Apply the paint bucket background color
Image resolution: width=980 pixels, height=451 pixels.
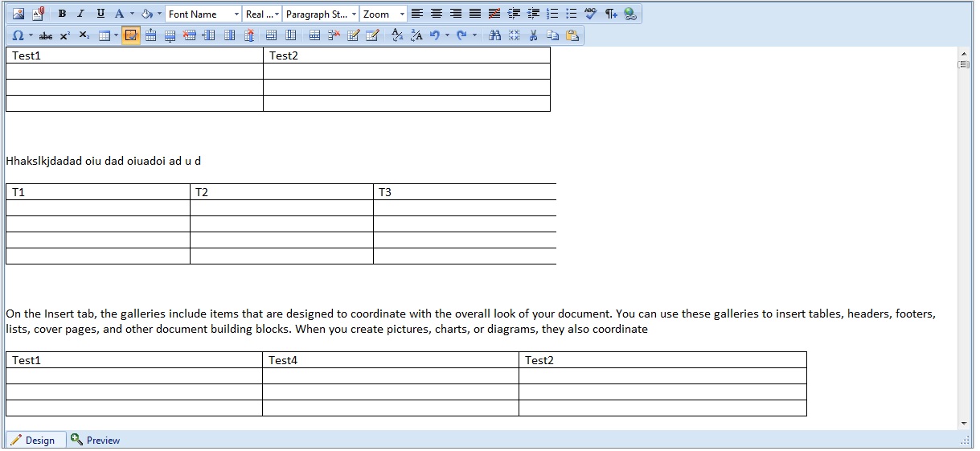tap(146, 14)
